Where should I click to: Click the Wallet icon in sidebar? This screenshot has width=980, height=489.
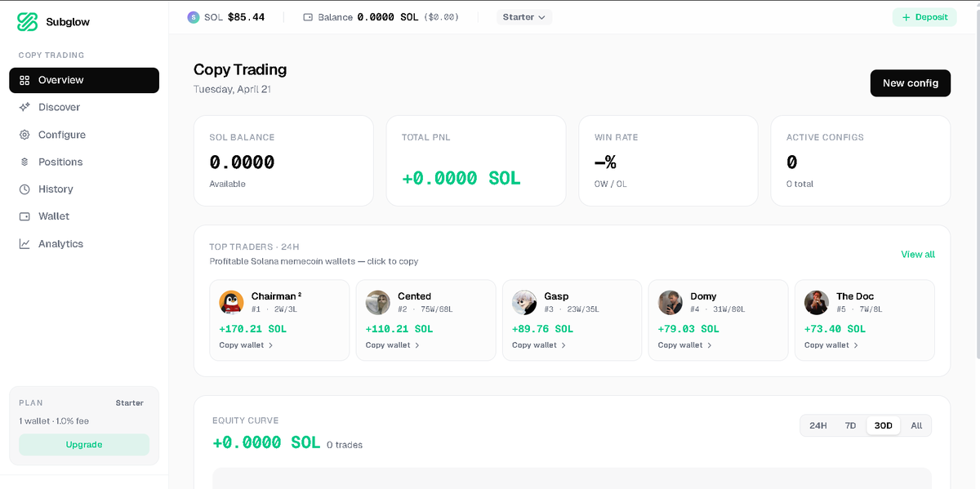(24, 216)
